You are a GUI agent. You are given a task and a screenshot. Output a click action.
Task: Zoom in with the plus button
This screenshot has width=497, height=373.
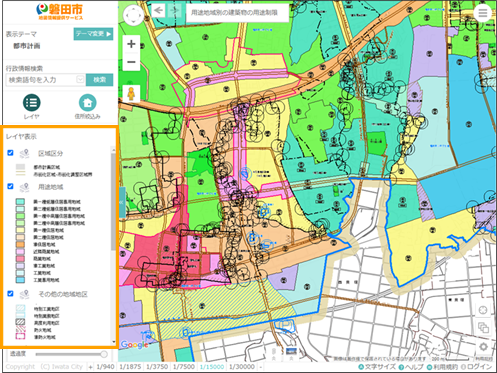131,44
